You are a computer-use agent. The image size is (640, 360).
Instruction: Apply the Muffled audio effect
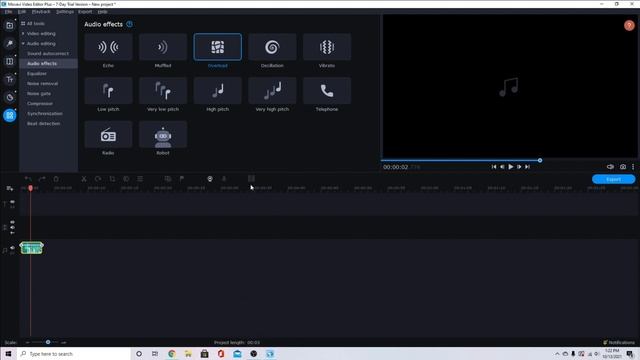163,47
